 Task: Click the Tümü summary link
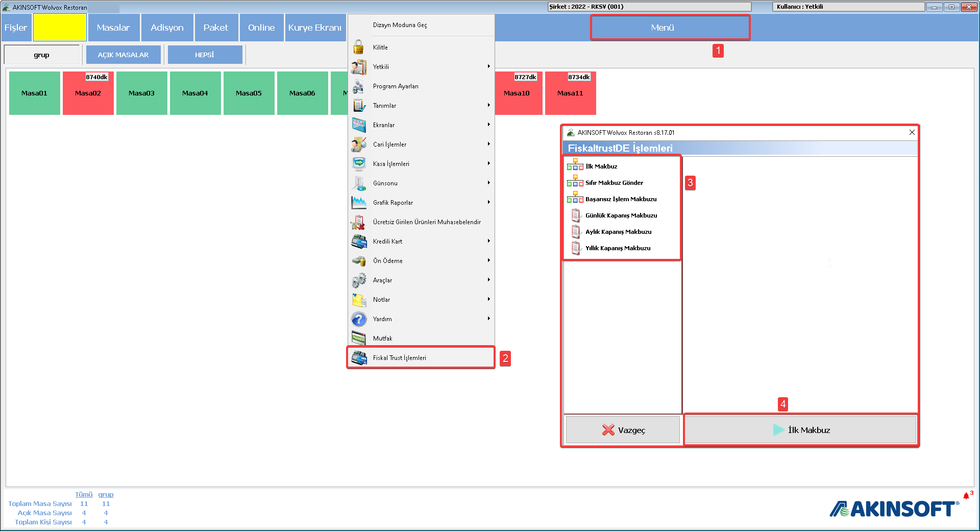[x=84, y=494]
